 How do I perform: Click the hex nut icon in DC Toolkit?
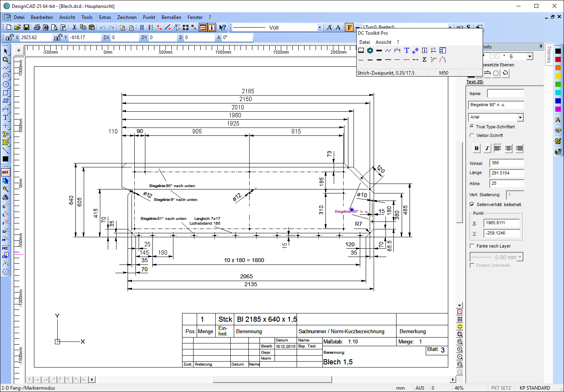[x=370, y=51]
